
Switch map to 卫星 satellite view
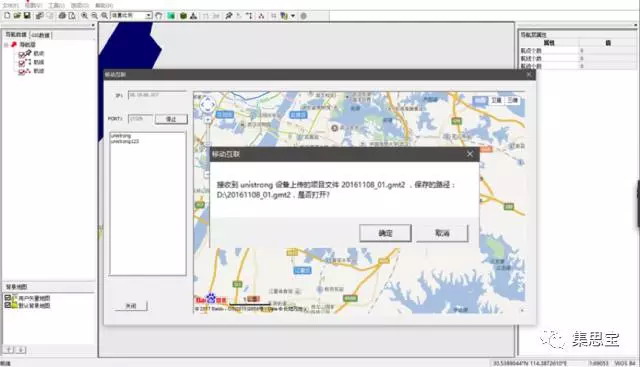coord(496,100)
